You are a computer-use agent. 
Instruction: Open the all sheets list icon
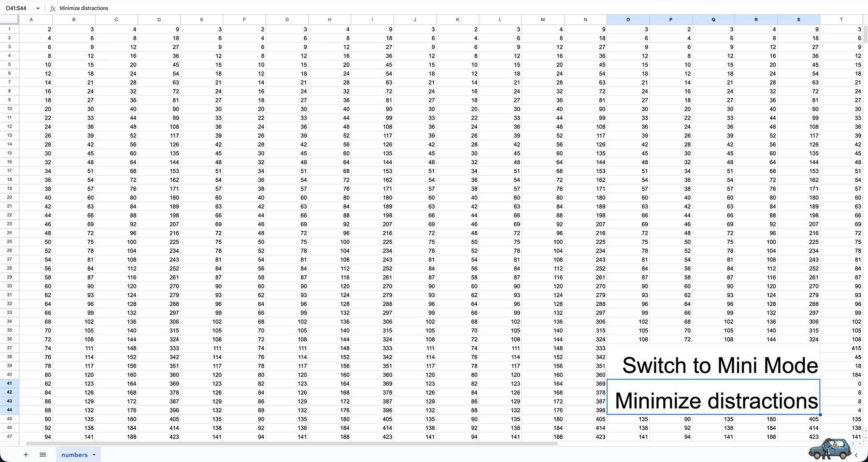tap(43, 454)
